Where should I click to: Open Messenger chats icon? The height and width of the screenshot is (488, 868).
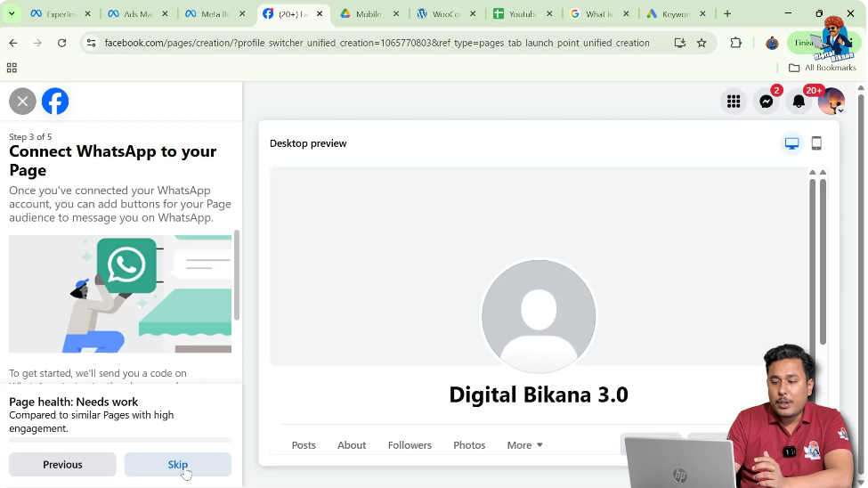(767, 102)
